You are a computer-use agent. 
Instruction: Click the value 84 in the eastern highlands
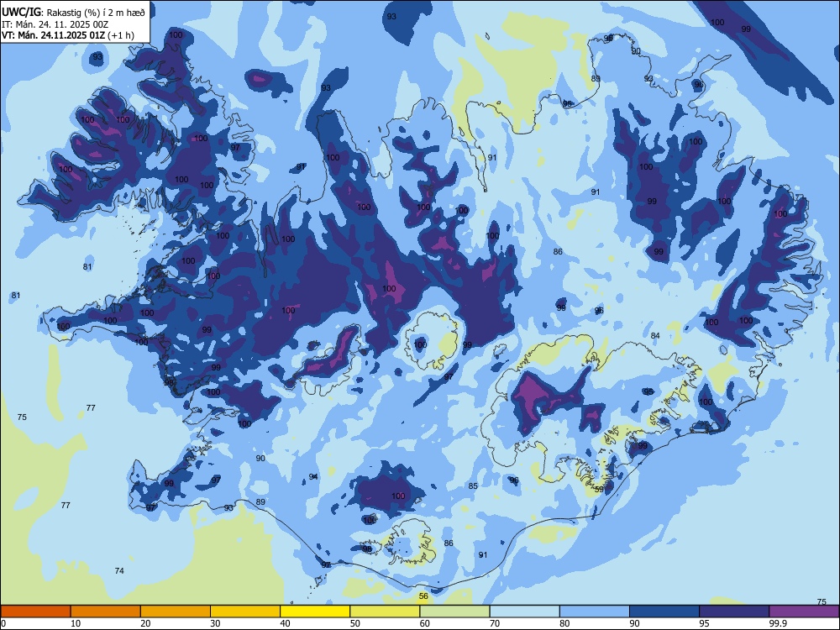point(655,335)
